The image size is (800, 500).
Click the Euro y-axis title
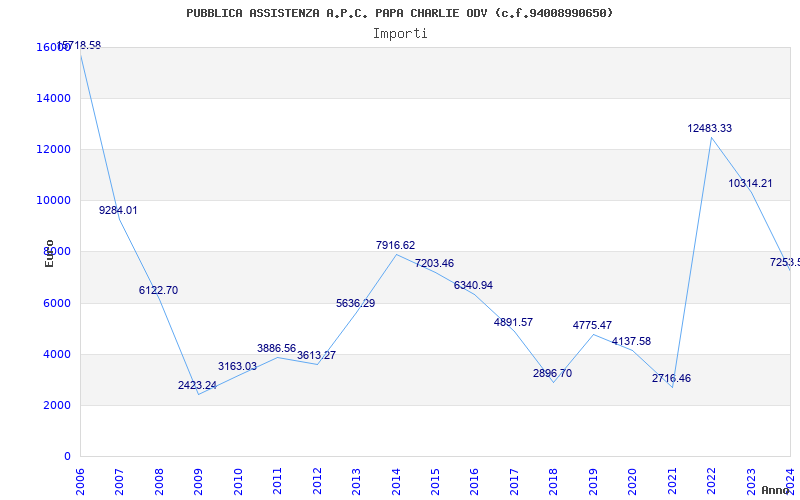[x=49, y=253]
